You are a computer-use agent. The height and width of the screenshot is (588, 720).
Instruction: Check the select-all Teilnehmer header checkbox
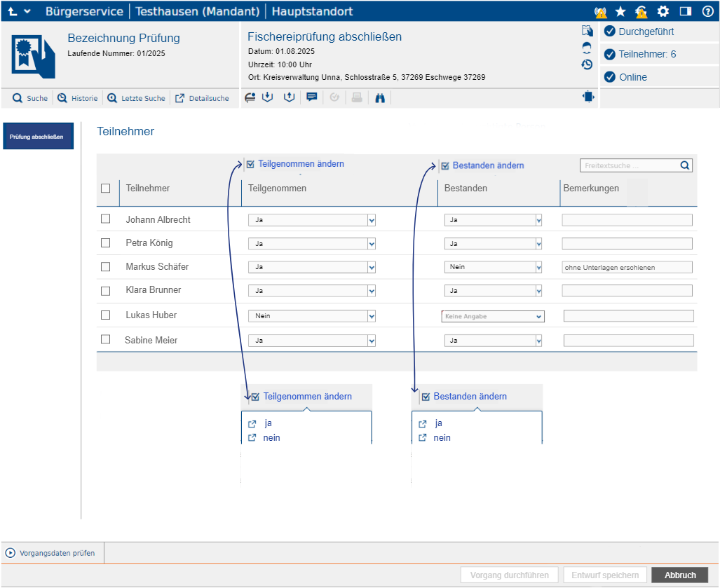pos(106,188)
